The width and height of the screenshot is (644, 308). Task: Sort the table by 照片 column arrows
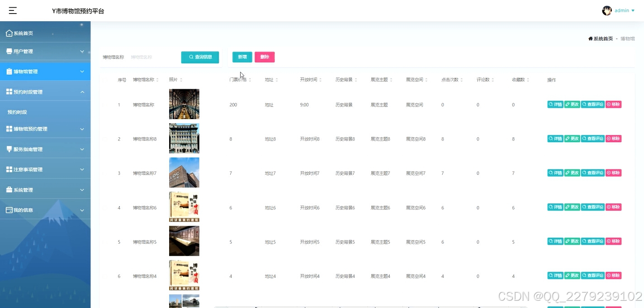(181, 80)
